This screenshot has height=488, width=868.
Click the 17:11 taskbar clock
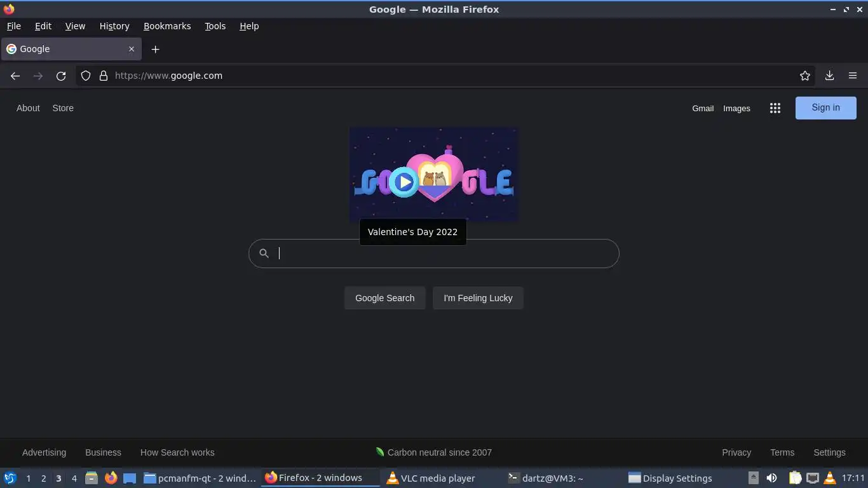(x=853, y=478)
